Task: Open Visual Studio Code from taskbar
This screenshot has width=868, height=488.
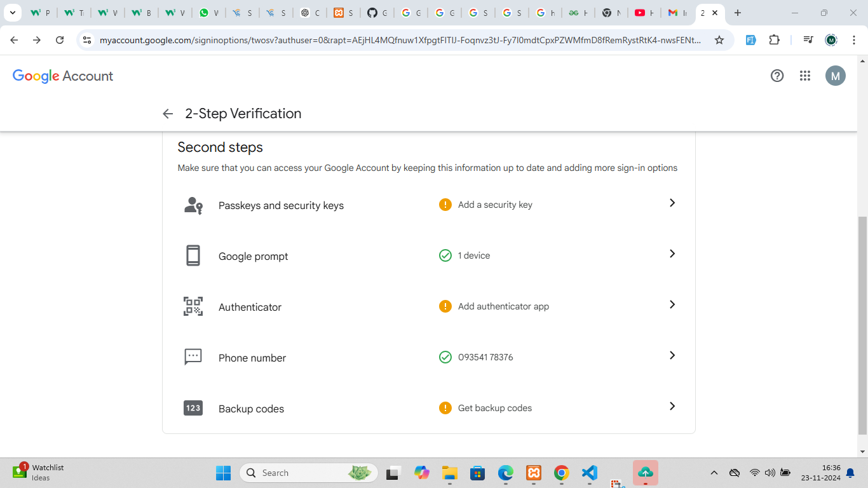Action: coord(590,473)
